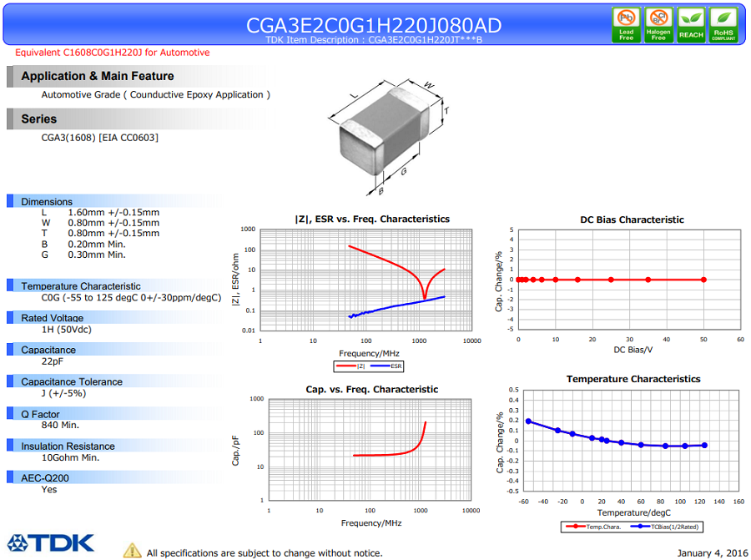Click Automotive Grade Conductive Epoxy Application text
Viewport: 751px width, 560px height.
coord(156,95)
